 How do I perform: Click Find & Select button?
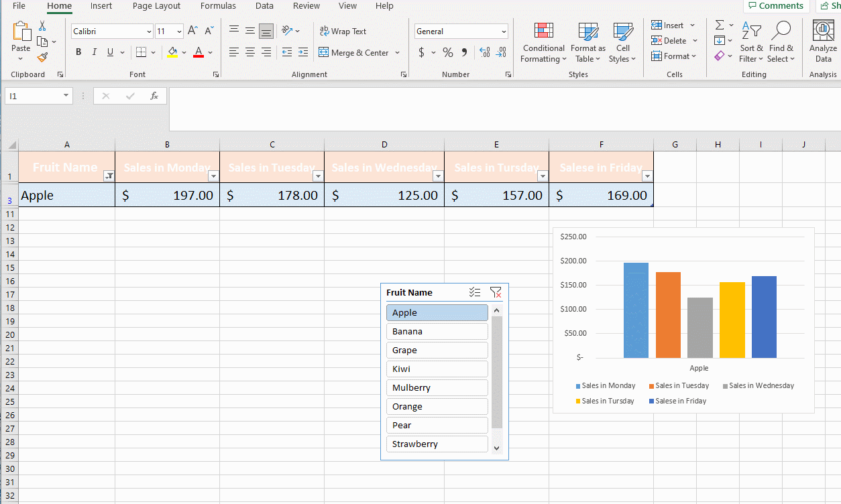(781, 42)
